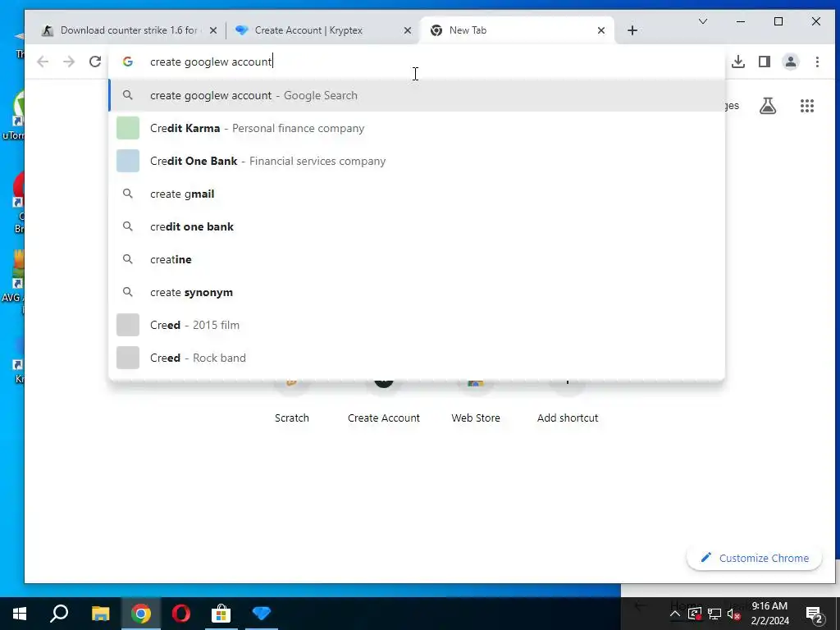Click Credit One Bank blue thumbnail
Viewport: 840px width, 630px height.
[128, 162]
